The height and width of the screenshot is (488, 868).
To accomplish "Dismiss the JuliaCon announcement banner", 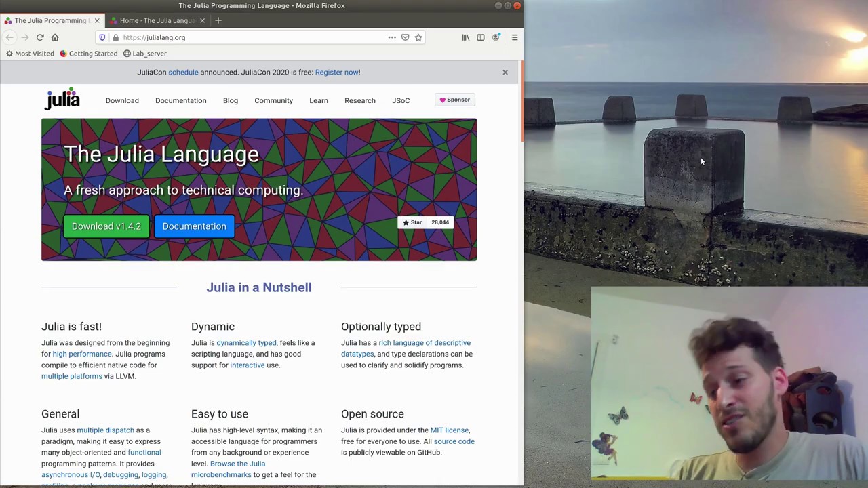I will click(505, 72).
